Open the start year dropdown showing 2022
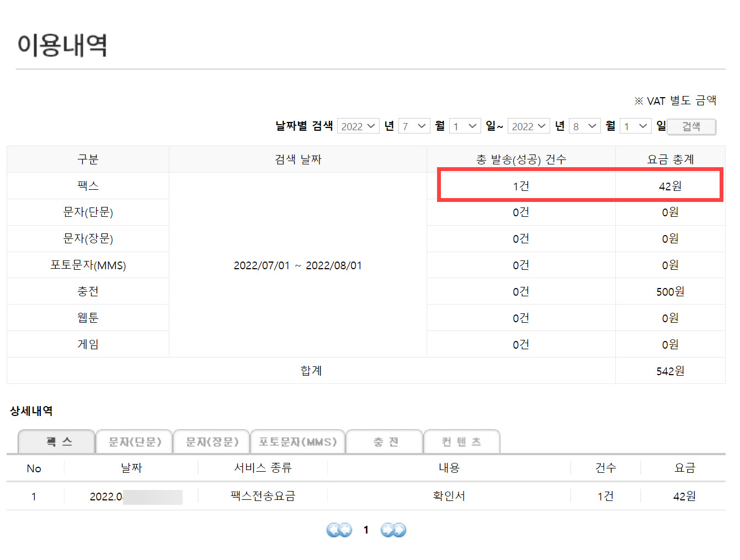Image resolution: width=740 pixels, height=560 pixels. click(x=358, y=126)
